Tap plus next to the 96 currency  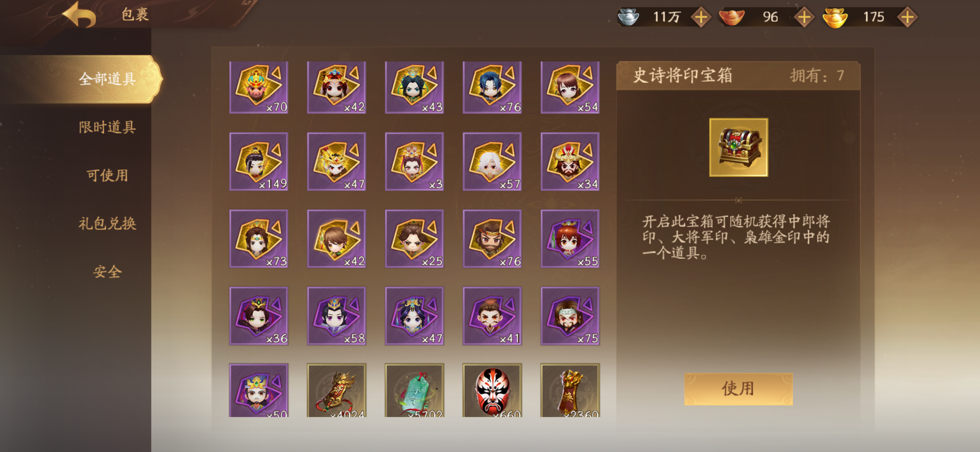click(804, 17)
